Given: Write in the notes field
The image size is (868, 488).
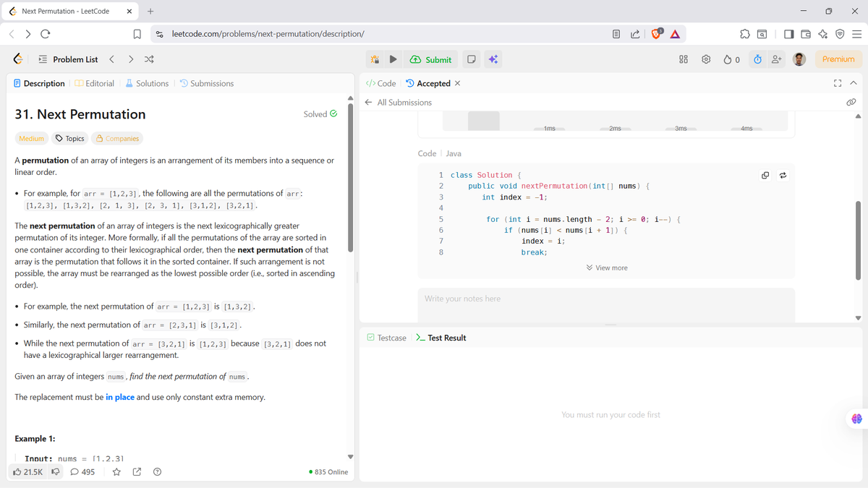Looking at the screenshot, I should coord(606,305).
